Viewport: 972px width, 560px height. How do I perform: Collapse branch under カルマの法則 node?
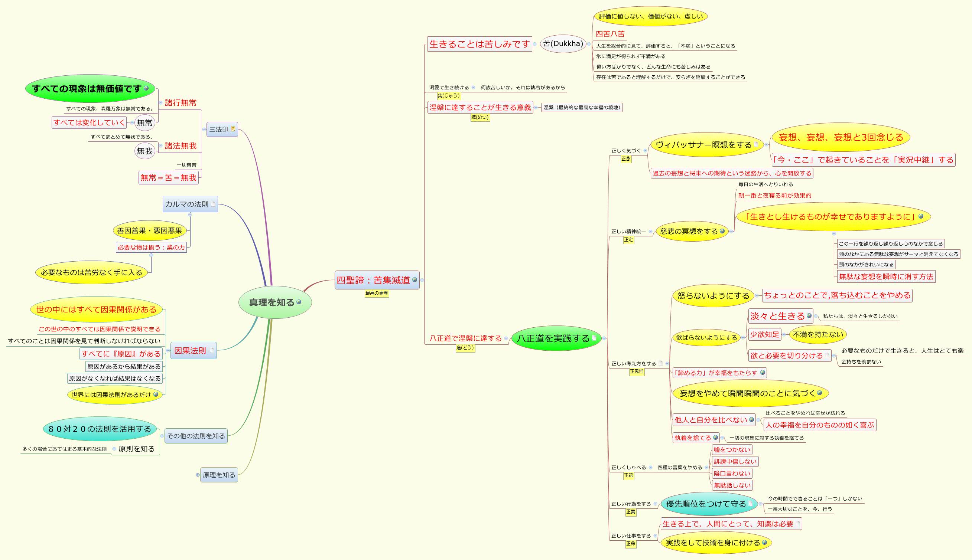pyautogui.click(x=190, y=214)
